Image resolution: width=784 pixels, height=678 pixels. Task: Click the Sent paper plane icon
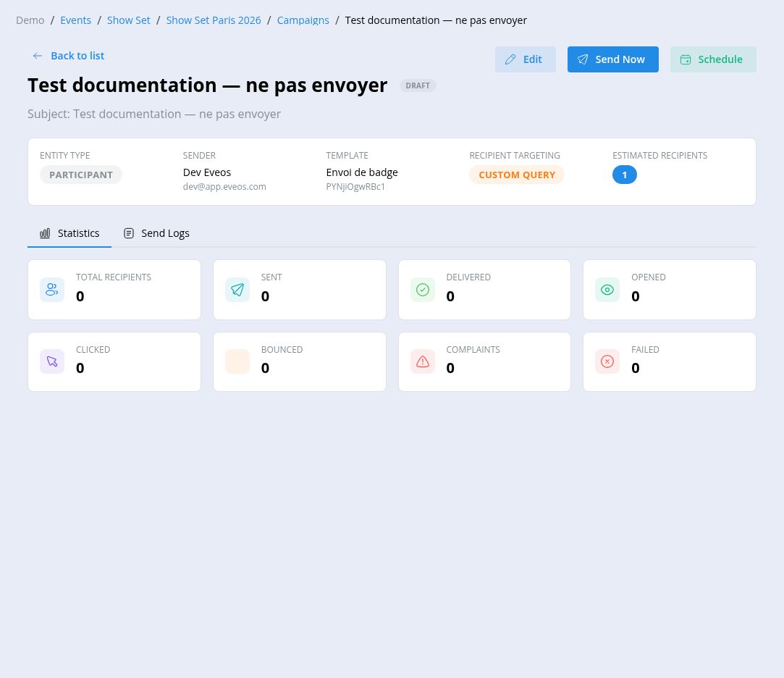click(x=237, y=290)
